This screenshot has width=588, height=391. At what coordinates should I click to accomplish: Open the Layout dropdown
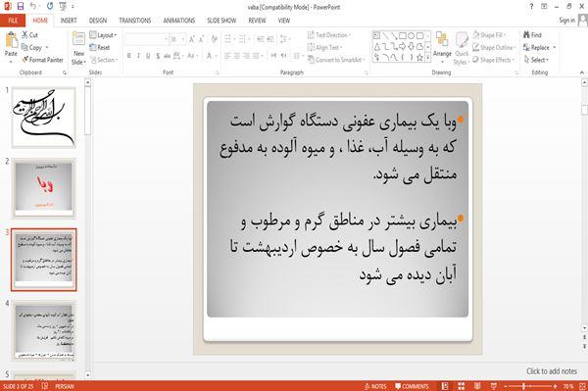tap(103, 35)
